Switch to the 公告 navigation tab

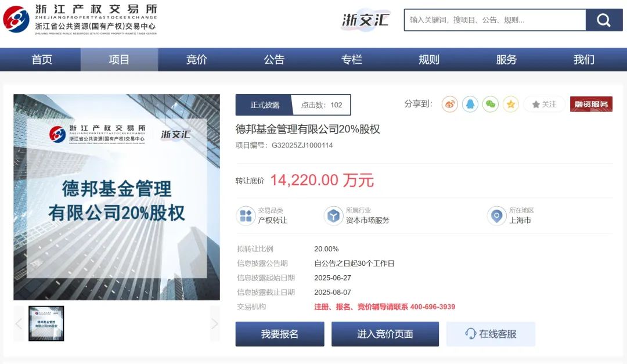274,59
